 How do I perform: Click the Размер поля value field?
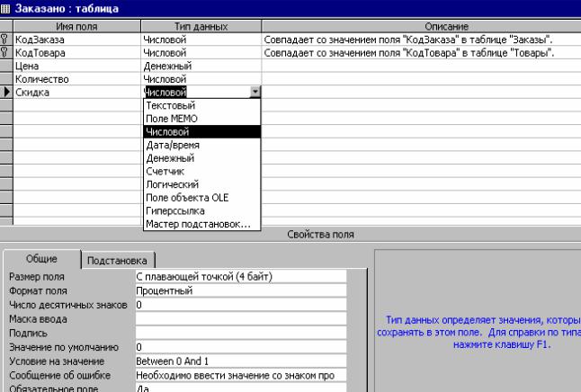point(241,276)
